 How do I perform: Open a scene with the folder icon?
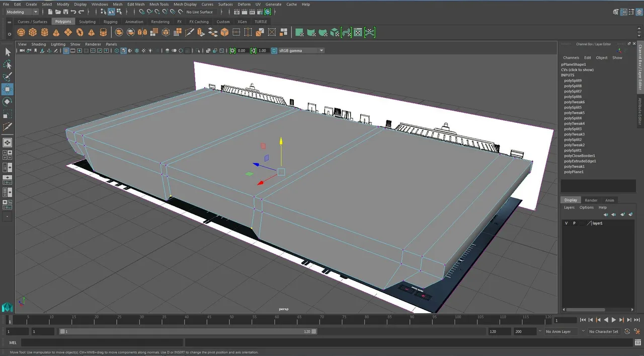[x=58, y=12]
